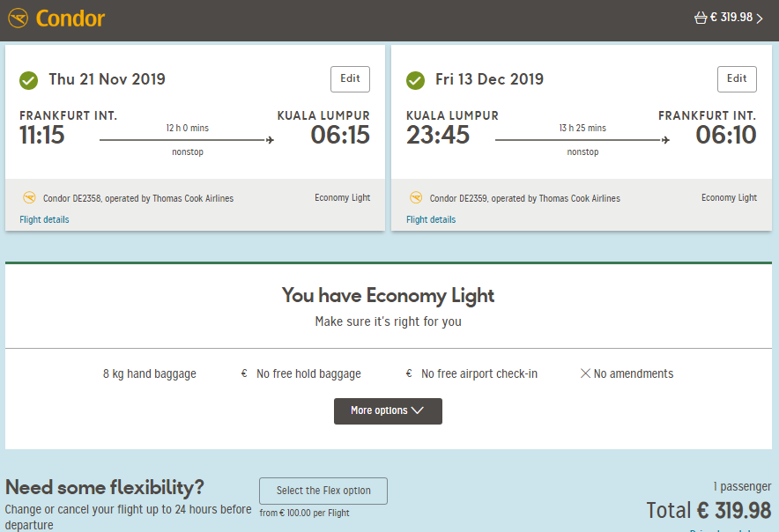
Task: Expand the More options dropdown
Action: (x=388, y=411)
